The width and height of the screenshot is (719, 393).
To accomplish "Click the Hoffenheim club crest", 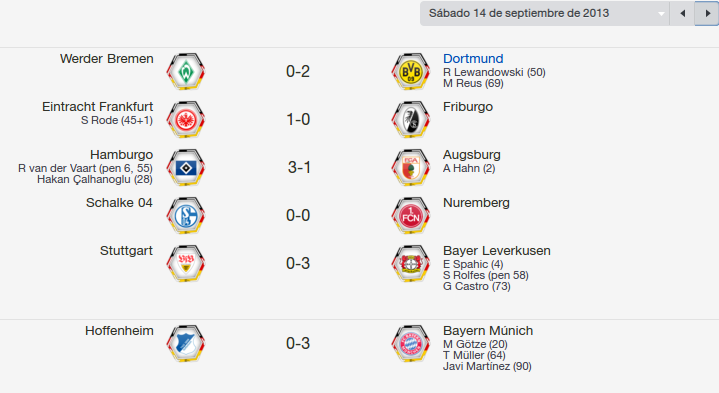I will tap(186, 344).
